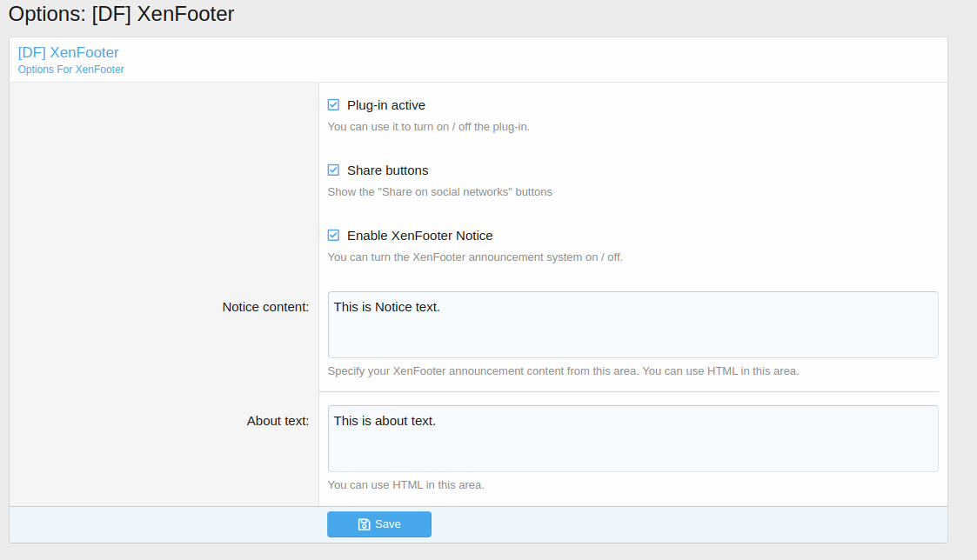This screenshot has height=560, width=977.
Task: Click the XenFooter announcement system description
Action: 474,257
